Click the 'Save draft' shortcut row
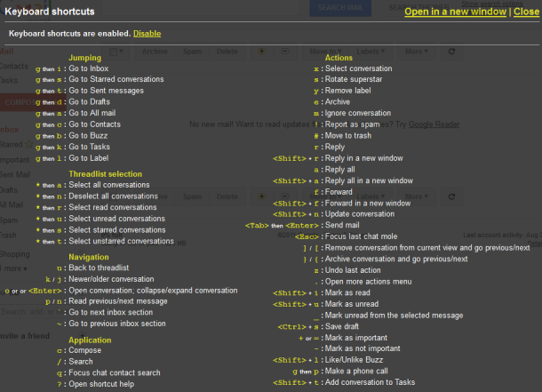The width and height of the screenshot is (542, 392). point(318,326)
